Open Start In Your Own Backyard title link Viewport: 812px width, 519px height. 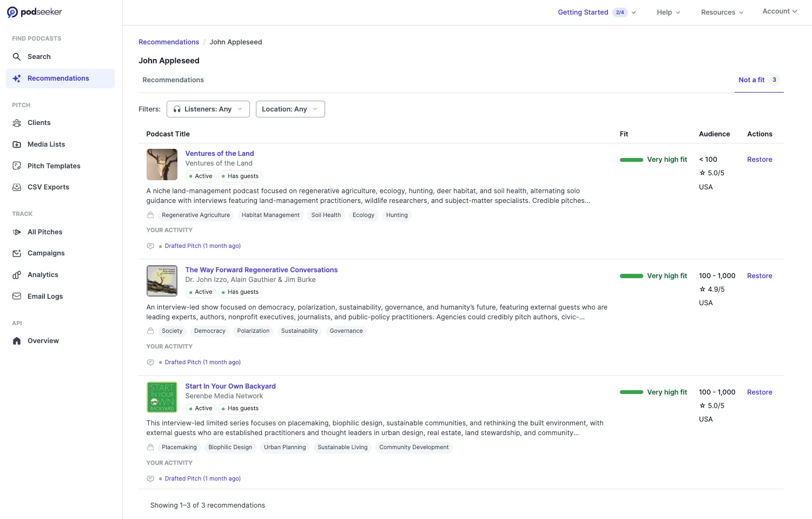pos(230,386)
